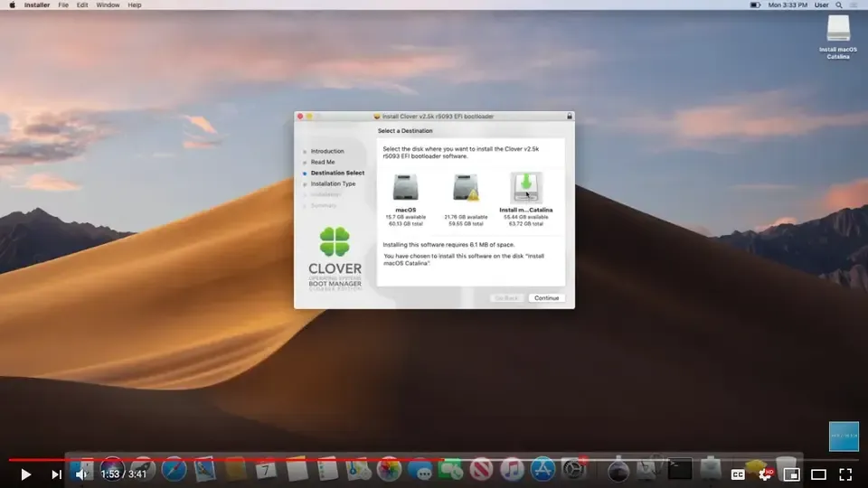
Task: Open Photos from the Dock
Action: click(389, 470)
